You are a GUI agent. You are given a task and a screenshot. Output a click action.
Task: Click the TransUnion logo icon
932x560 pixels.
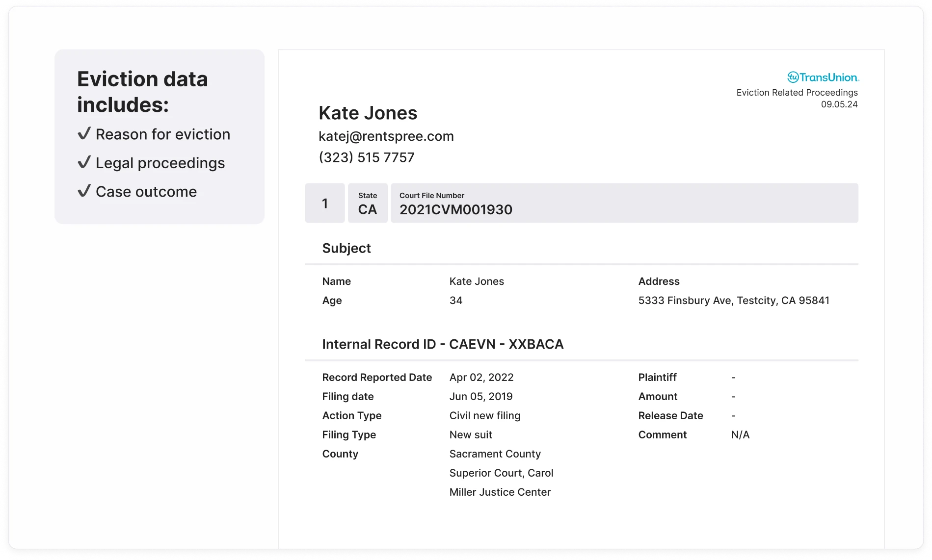click(794, 77)
